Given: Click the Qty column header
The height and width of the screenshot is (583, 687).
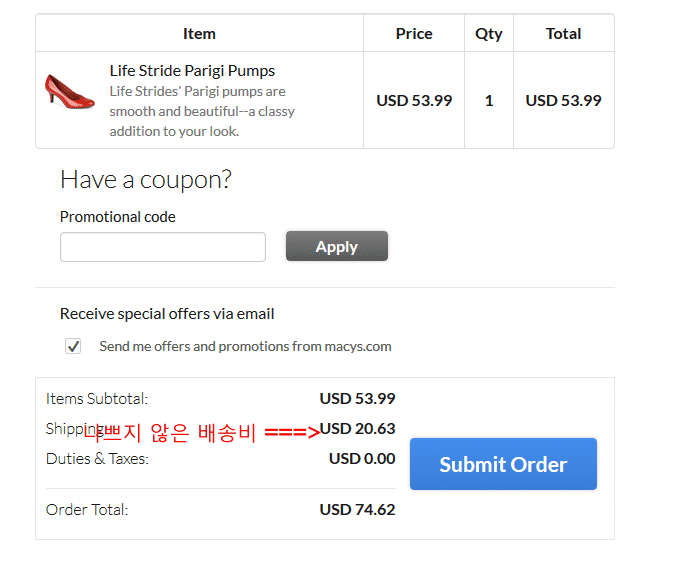Looking at the screenshot, I should tap(489, 34).
